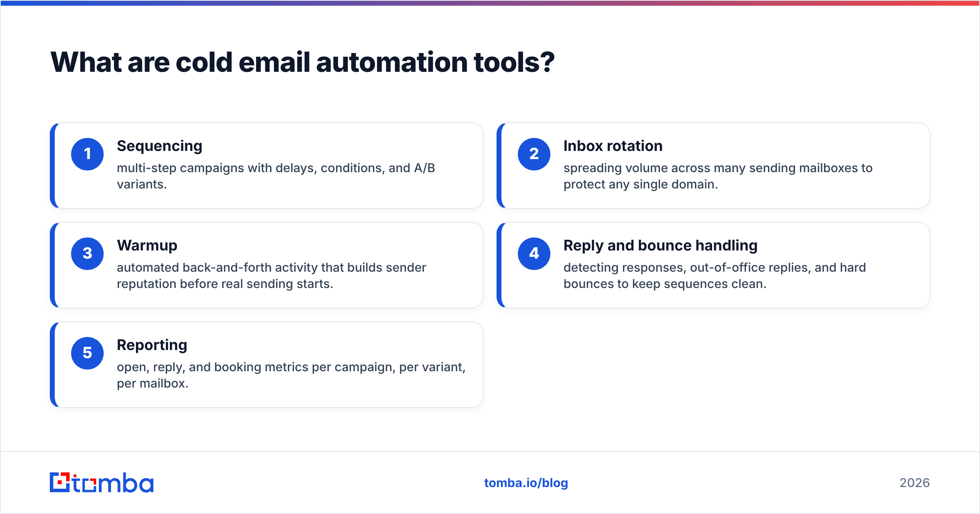980x514 pixels.
Task: Click the "Inbox rotation" card title
Action: pos(613,146)
